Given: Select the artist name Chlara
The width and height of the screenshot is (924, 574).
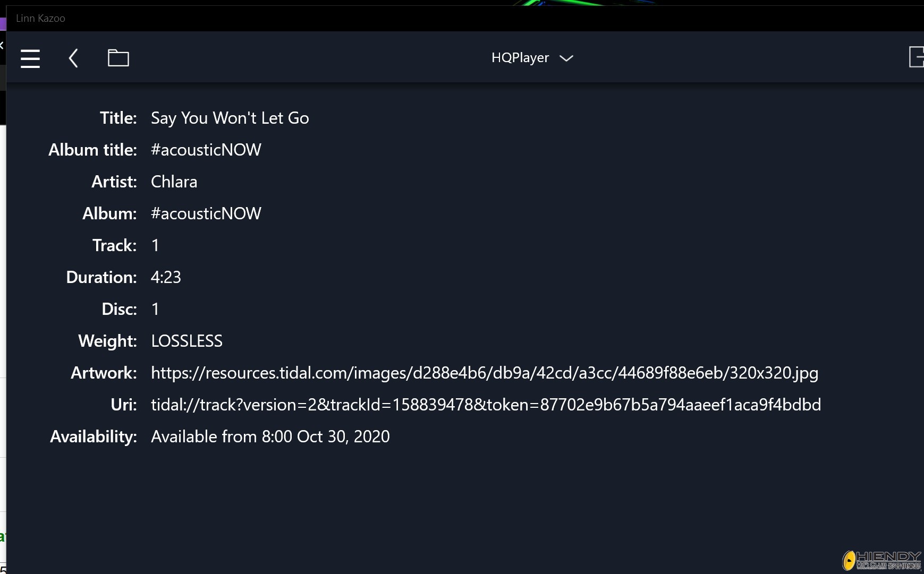Looking at the screenshot, I should tap(174, 182).
